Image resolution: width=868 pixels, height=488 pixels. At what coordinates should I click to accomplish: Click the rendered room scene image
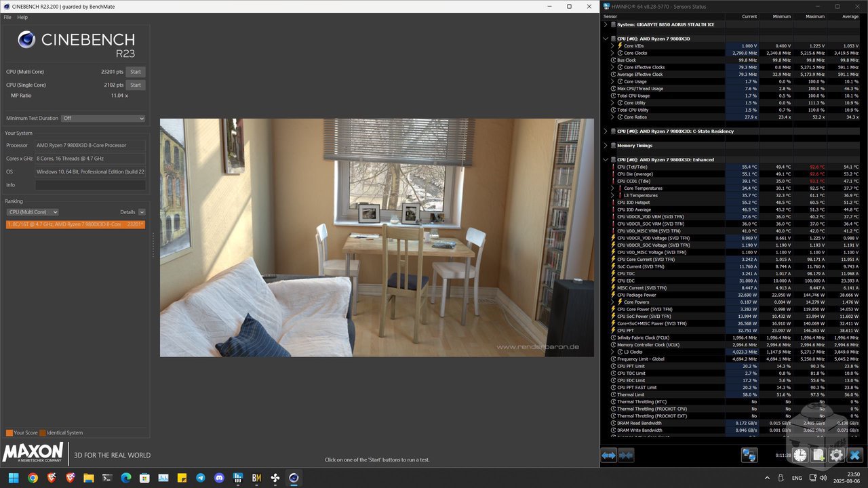376,238
